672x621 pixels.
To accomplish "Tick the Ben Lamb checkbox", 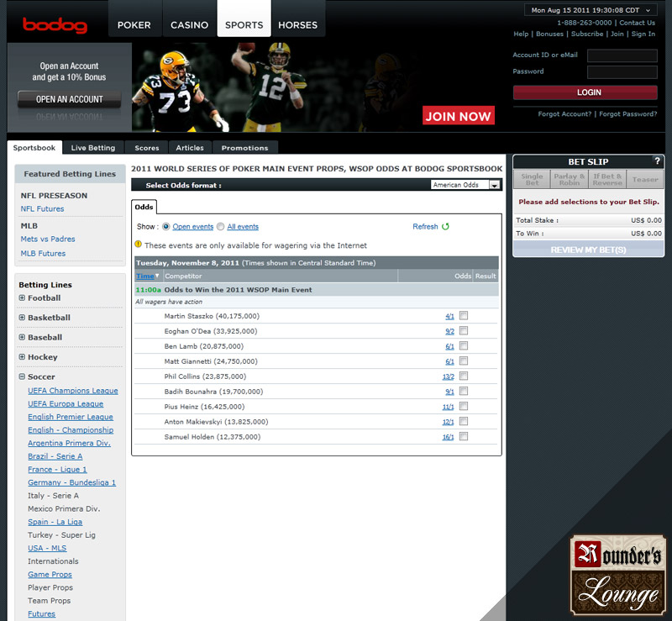I will tap(464, 345).
